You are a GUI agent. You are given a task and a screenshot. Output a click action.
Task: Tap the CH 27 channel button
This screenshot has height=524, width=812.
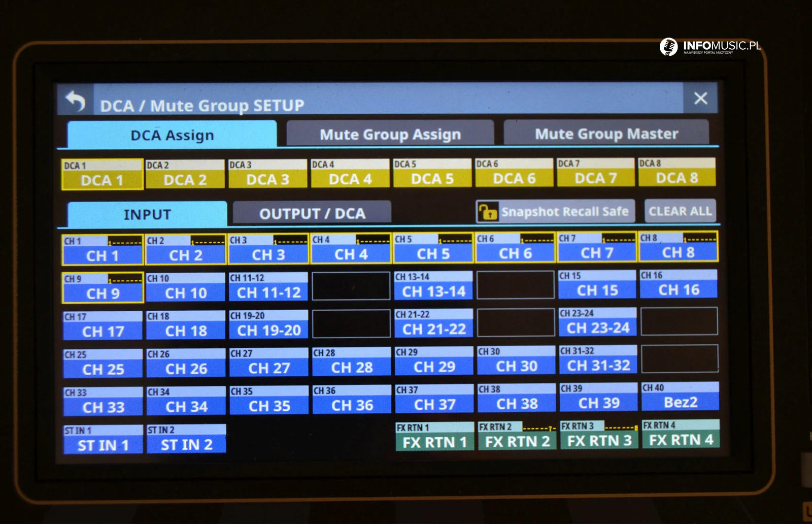click(x=269, y=363)
